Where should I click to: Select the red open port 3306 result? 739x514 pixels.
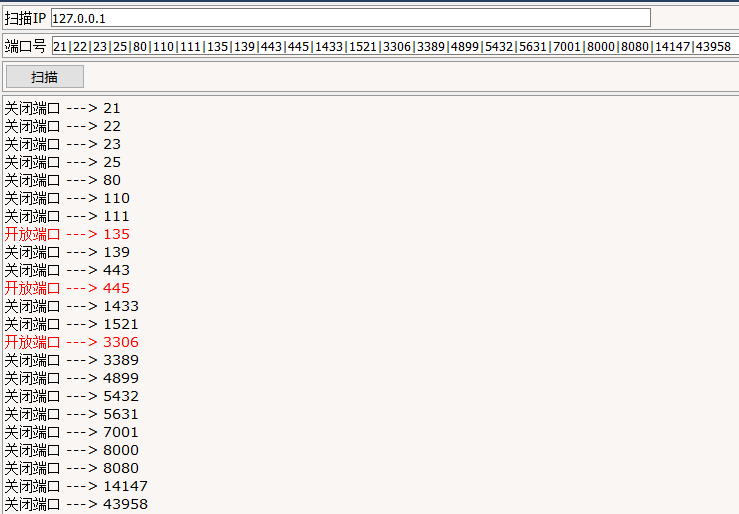pos(71,342)
